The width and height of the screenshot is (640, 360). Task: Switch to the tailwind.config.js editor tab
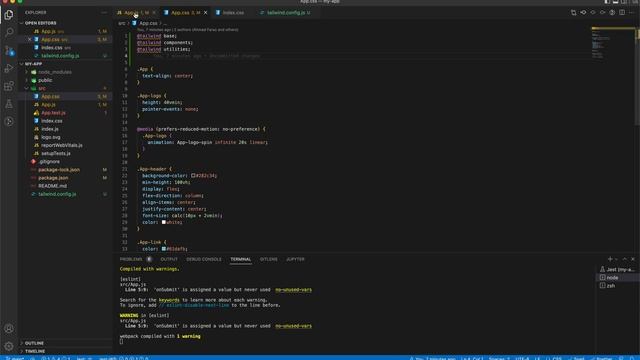click(286, 13)
